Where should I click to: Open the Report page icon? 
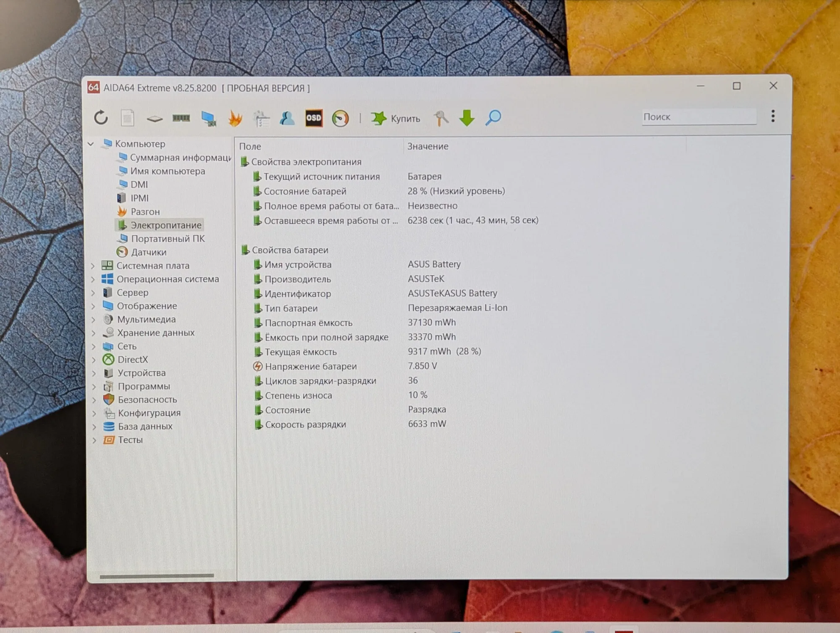[127, 118]
